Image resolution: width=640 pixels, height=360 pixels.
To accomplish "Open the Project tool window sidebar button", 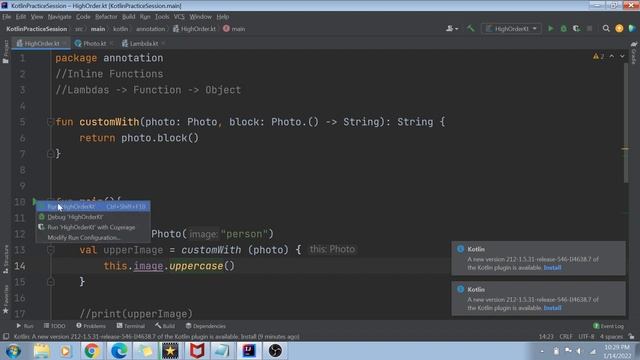I will point(5,52).
